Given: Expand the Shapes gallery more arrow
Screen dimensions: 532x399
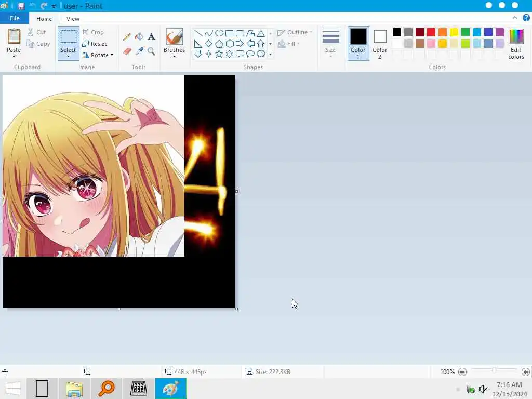Looking at the screenshot, I should 270,54.
